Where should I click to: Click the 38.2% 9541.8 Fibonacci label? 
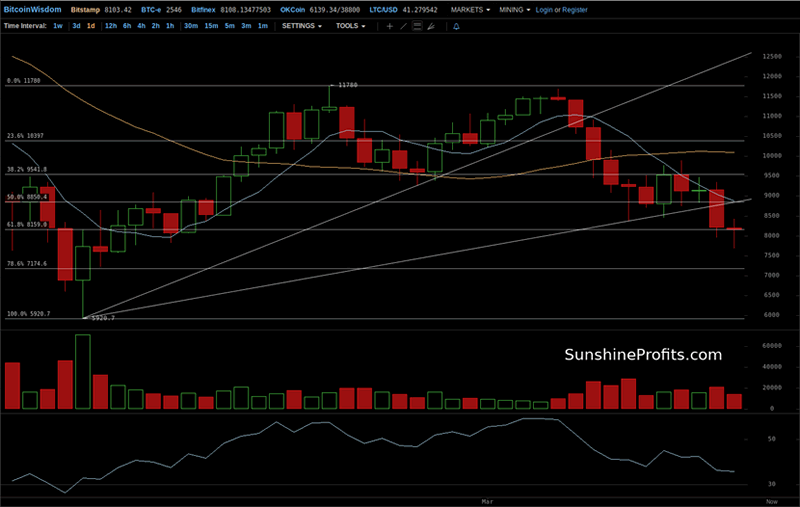[x=27, y=169]
